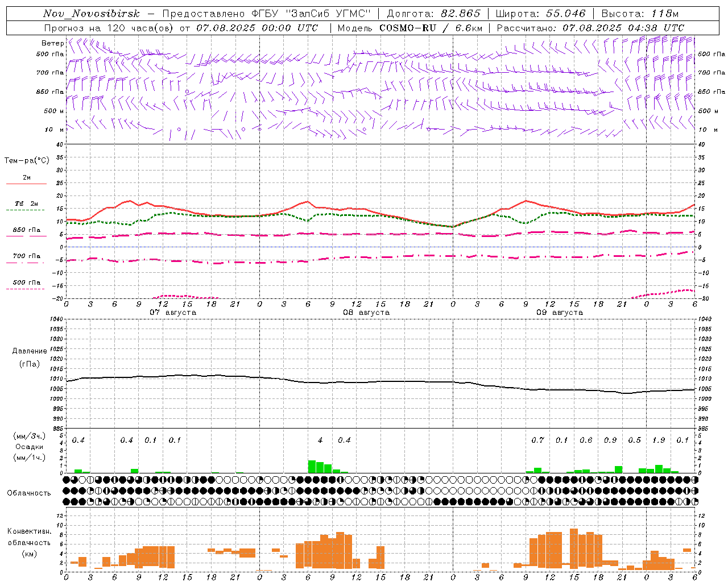Click the Осадки panel label
The image size is (728, 582).
29,447
